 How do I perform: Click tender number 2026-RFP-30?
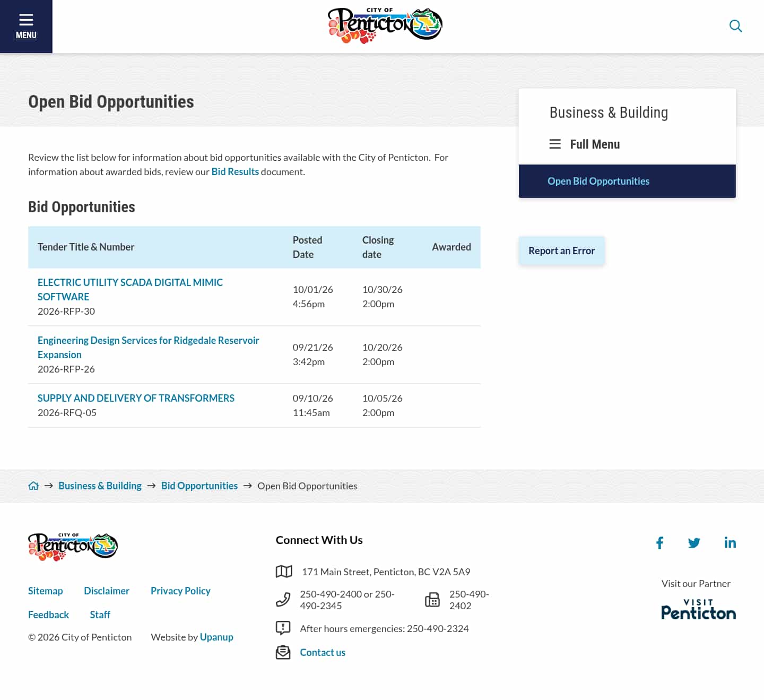(x=66, y=311)
